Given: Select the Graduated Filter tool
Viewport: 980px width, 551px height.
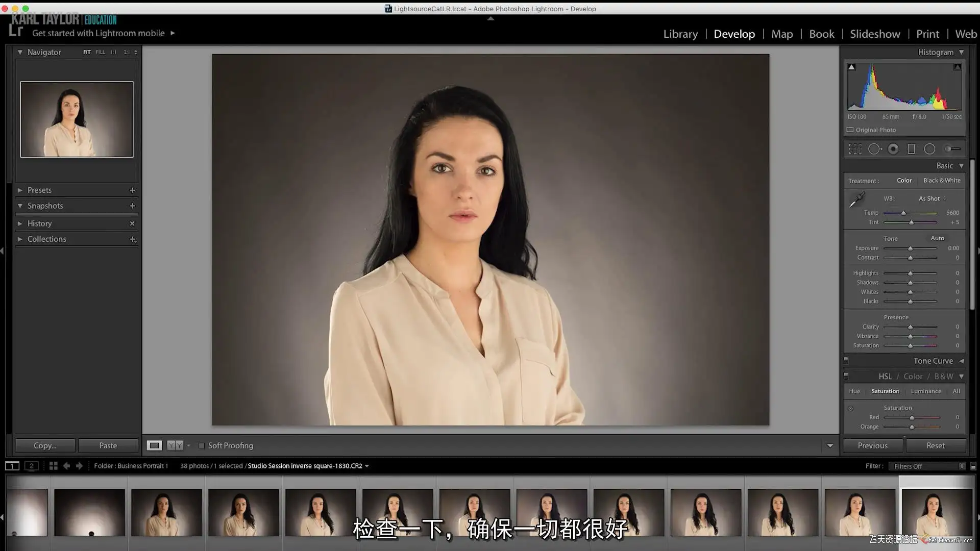Looking at the screenshot, I should coord(911,149).
